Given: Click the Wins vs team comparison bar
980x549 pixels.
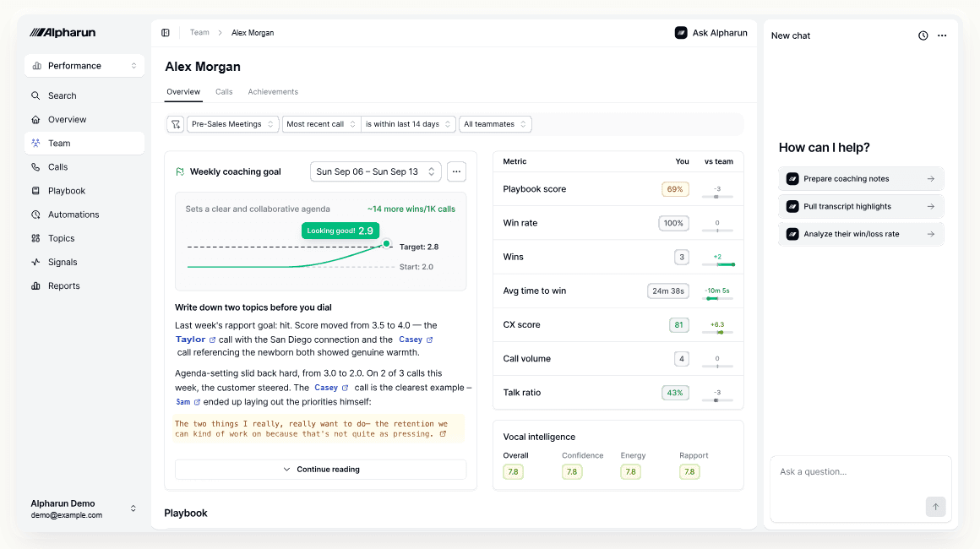Looking at the screenshot, I should (x=717, y=264).
